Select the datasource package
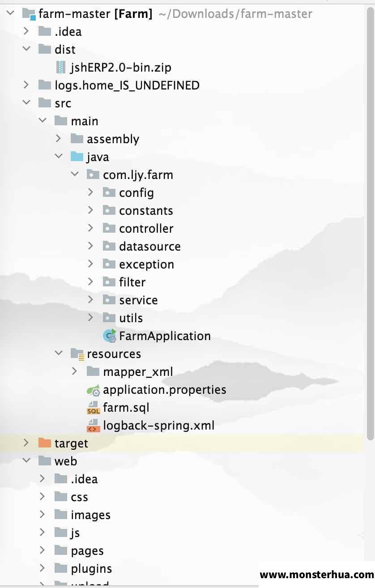The width and height of the screenshot is (375, 588). tap(150, 246)
